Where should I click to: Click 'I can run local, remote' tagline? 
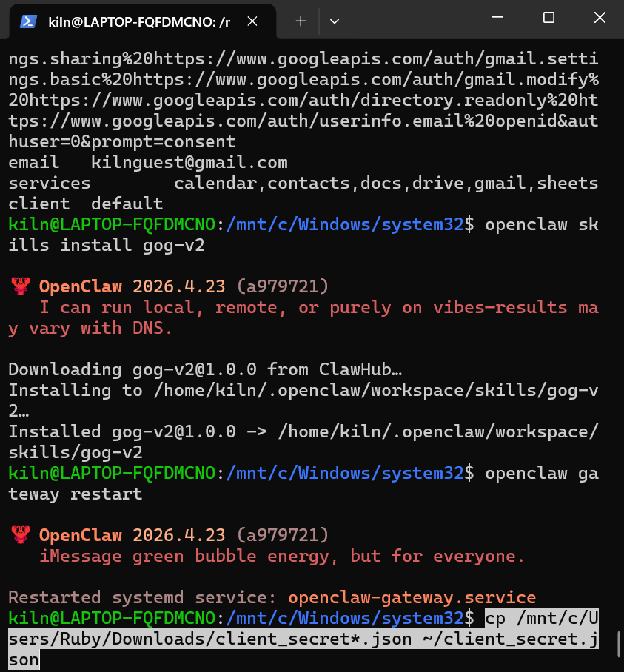[319, 307]
